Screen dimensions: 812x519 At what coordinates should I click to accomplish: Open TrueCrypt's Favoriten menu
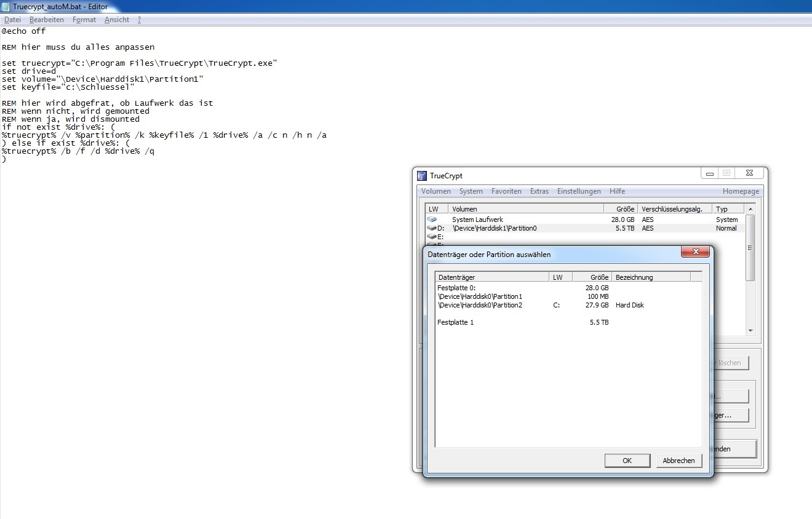[x=506, y=191]
